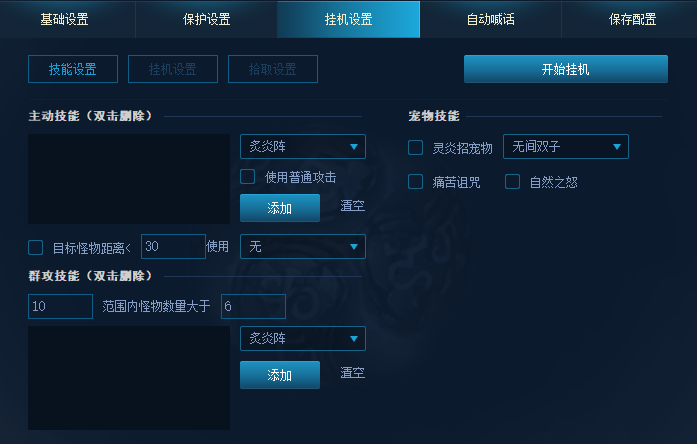Enable the 痛苦诅咒 pet skill checkbox

click(x=416, y=182)
